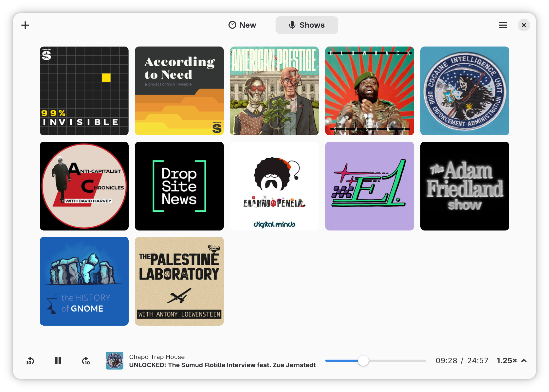The width and height of the screenshot is (549, 392).
Task: Open The Adam Friedland Show
Action: pos(465,186)
